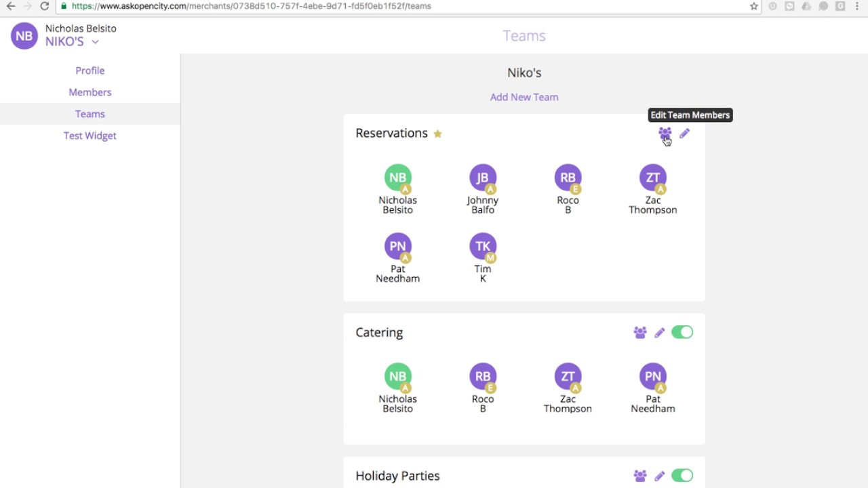Click the askopencity URL address bar
This screenshot has height=488, width=868.
[407, 6]
